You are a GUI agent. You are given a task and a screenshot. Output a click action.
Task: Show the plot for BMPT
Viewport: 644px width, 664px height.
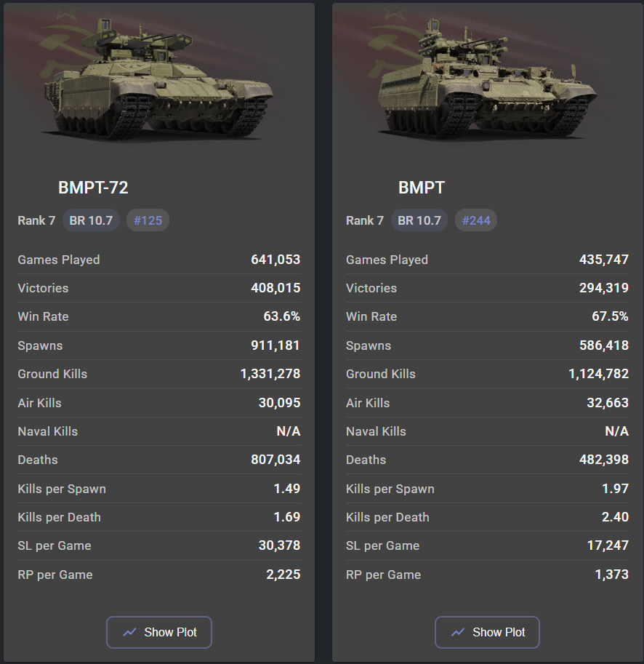(488, 633)
